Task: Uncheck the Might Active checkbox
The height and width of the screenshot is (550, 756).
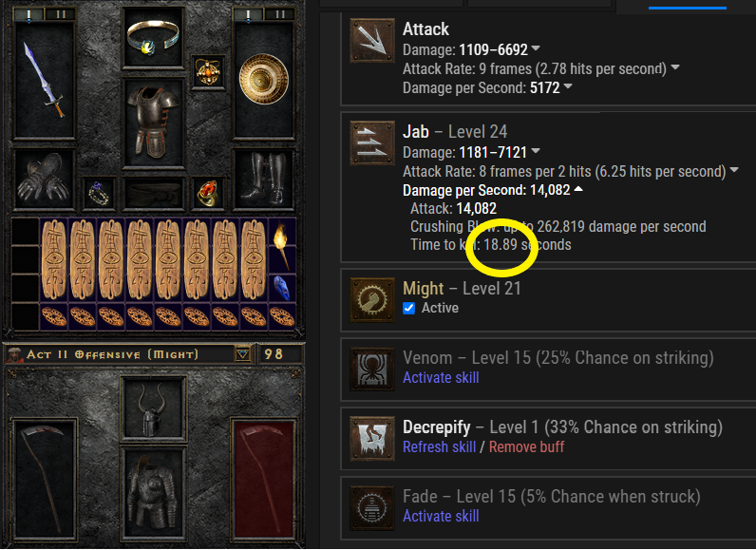Action: pyautogui.click(x=408, y=308)
